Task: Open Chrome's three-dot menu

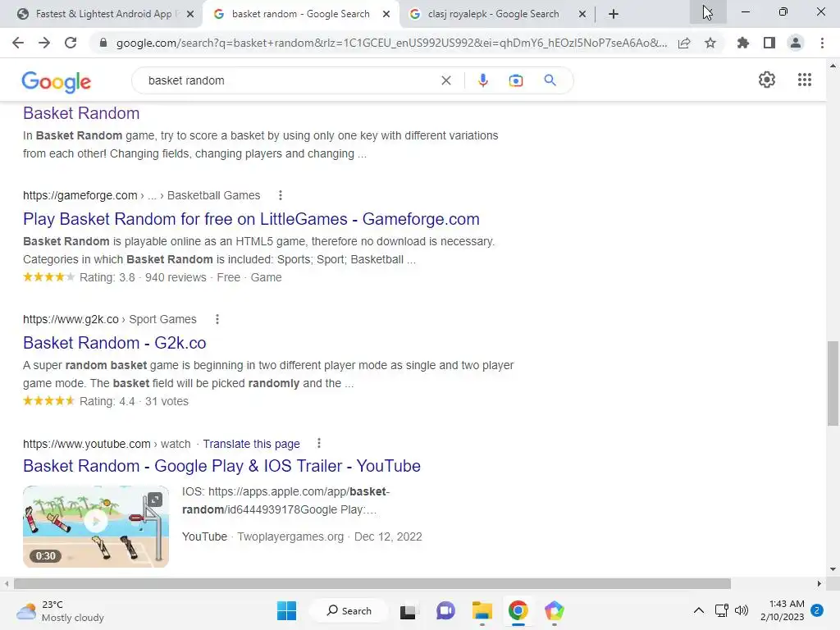Action: pyautogui.click(x=822, y=43)
